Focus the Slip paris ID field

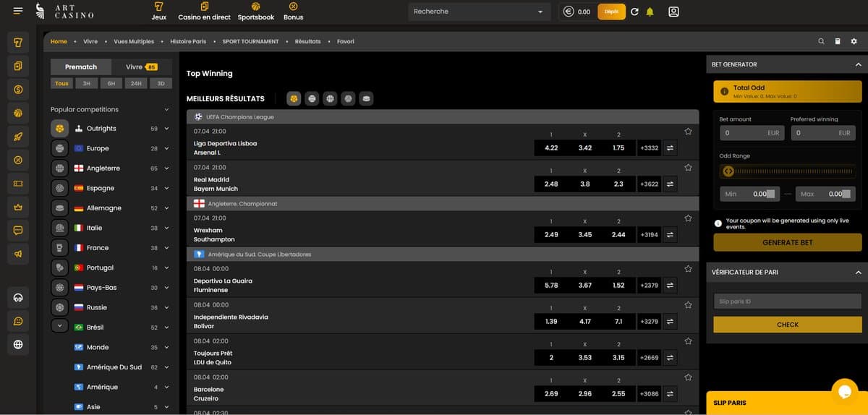click(x=788, y=301)
